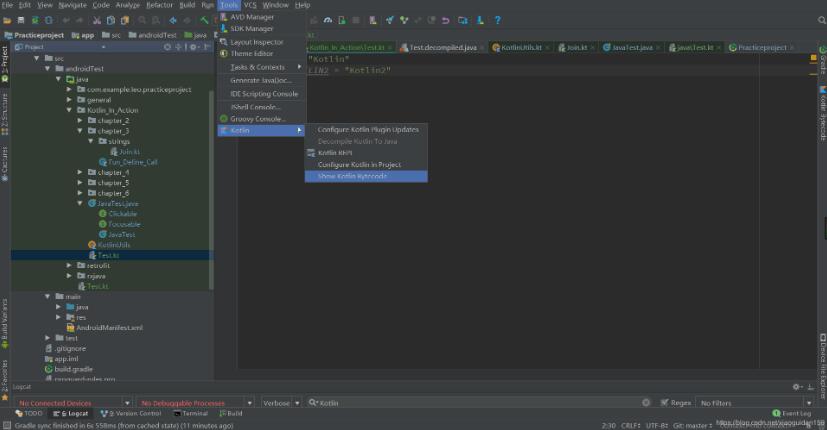This screenshot has width=827, height=430.
Task: Open project folder toolbar icon
Action: click(7, 20)
